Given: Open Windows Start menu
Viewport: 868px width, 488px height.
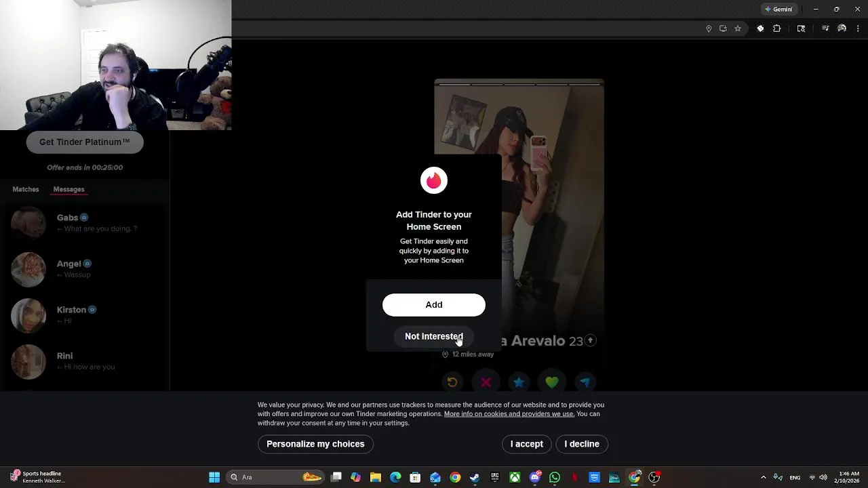Looking at the screenshot, I should (214, 477).
